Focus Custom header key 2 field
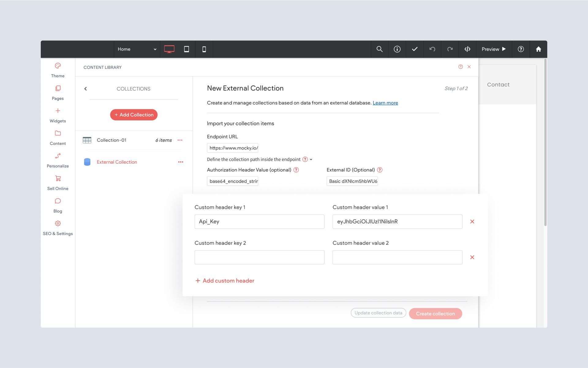 (259, 257)
